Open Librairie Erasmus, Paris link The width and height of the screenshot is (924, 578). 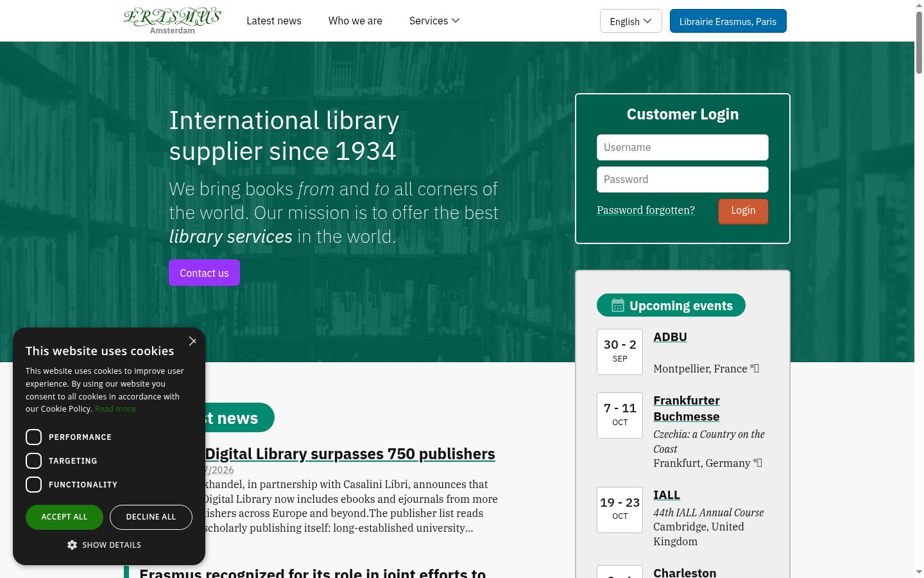[728, 21]
